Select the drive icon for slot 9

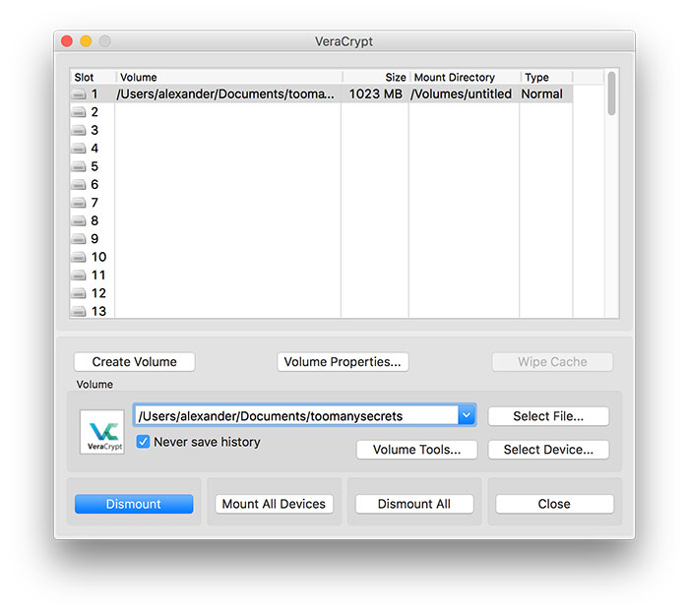pyautogui.click(x=79, y=239)
